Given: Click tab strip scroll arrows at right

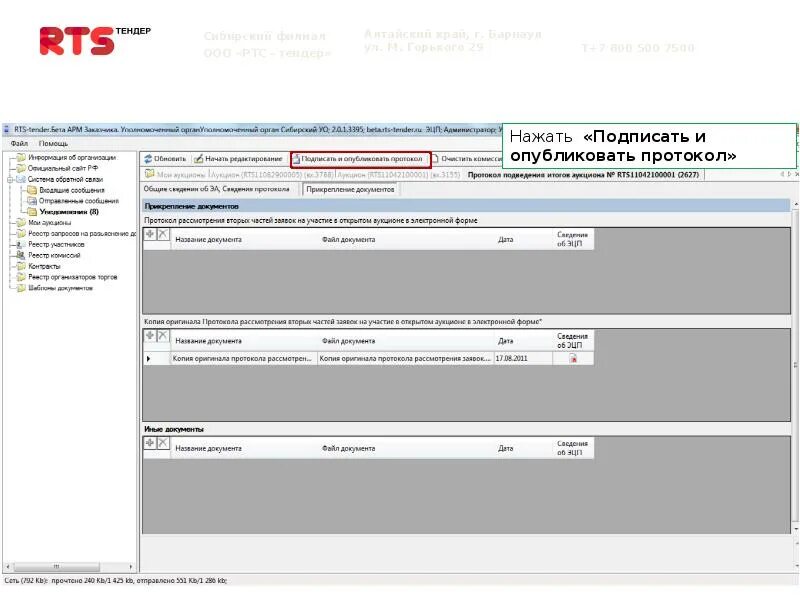Looking at the screenshot, I should [786, 174].
